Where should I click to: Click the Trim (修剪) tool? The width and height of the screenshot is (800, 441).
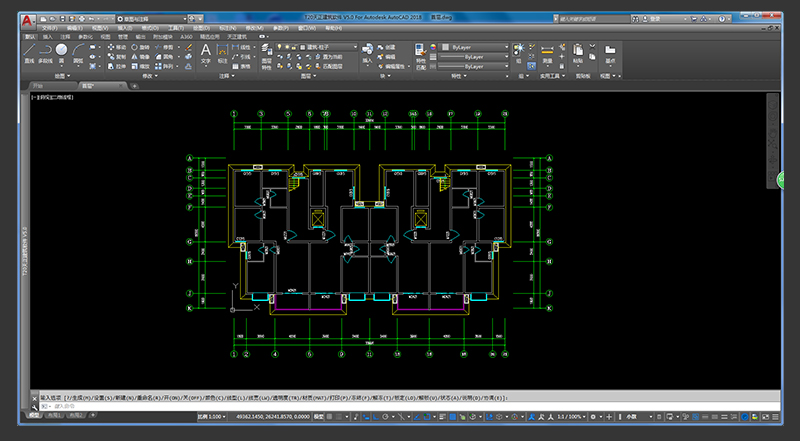[x=164, y=47]
